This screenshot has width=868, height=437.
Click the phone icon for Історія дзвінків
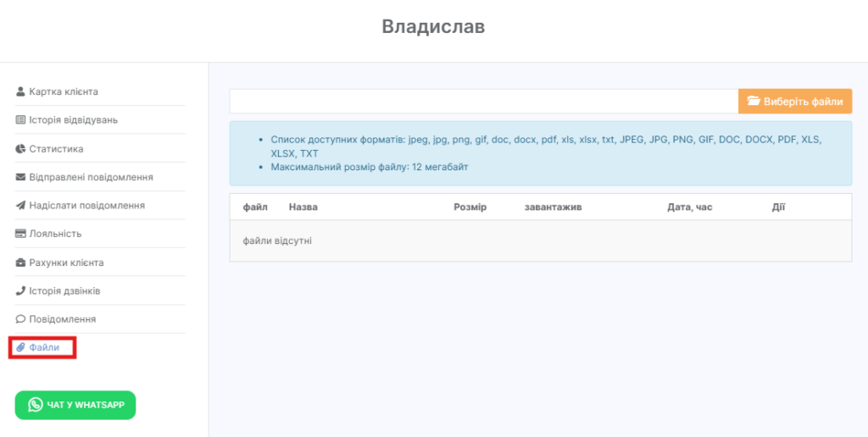click(x=21, y=291)
